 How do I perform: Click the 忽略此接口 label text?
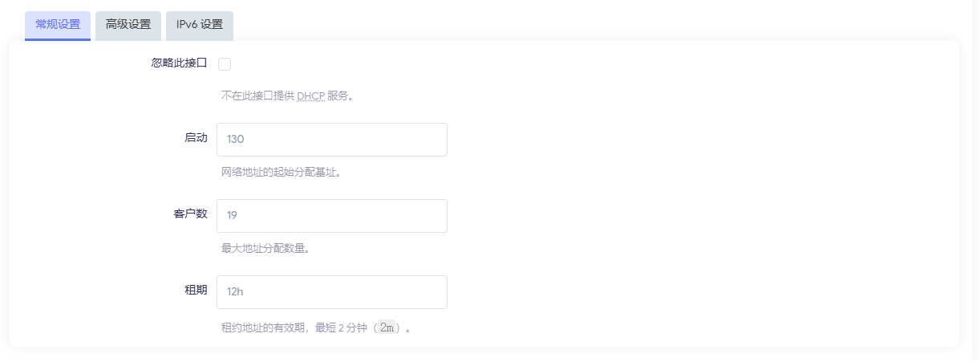point(179,63)
